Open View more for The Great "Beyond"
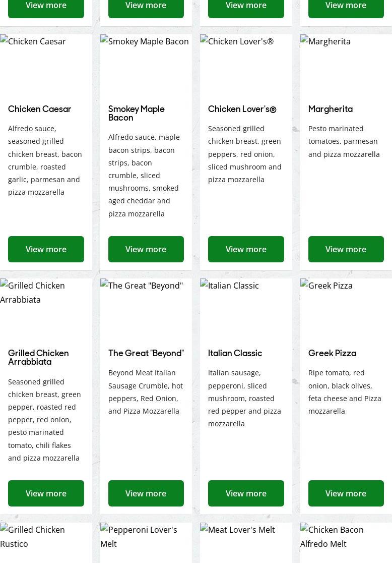Screen dimensions: 392x563 tap(146, 493)
